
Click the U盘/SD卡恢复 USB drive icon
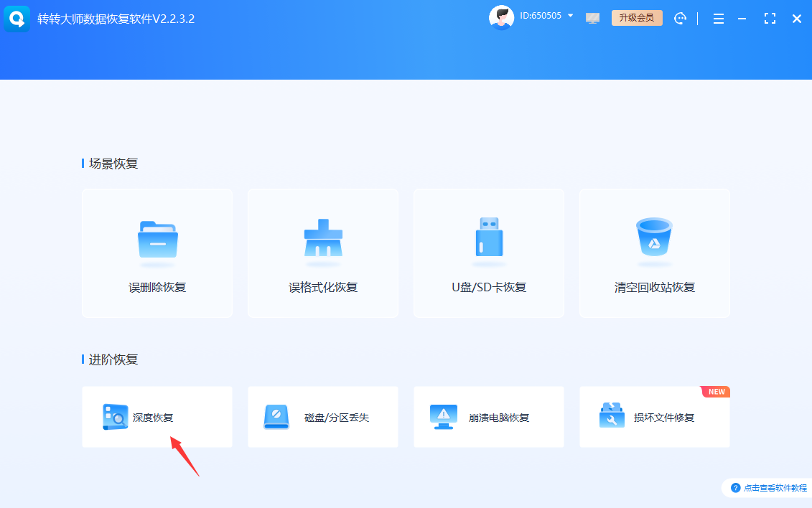pyautogui.click(x=489, y=240)
